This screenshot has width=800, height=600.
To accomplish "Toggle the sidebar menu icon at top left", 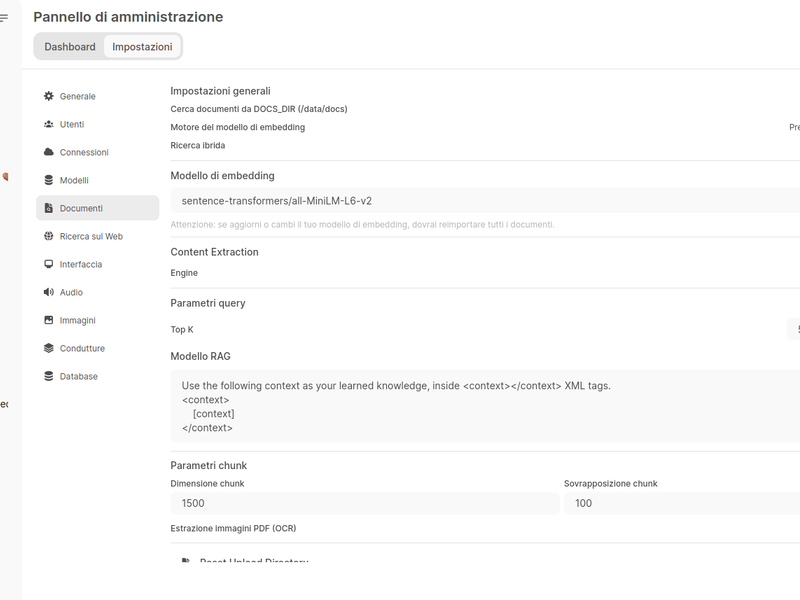I will click(4, 18).
